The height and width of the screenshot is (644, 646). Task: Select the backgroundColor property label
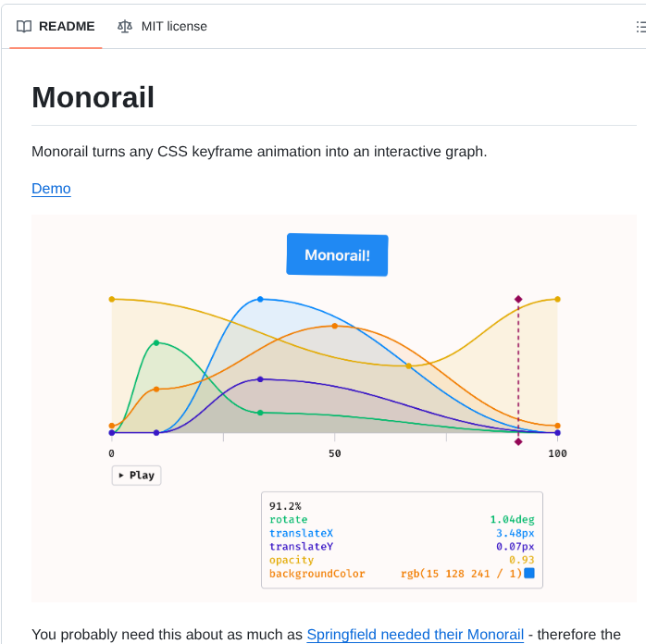tap(317, 574)
